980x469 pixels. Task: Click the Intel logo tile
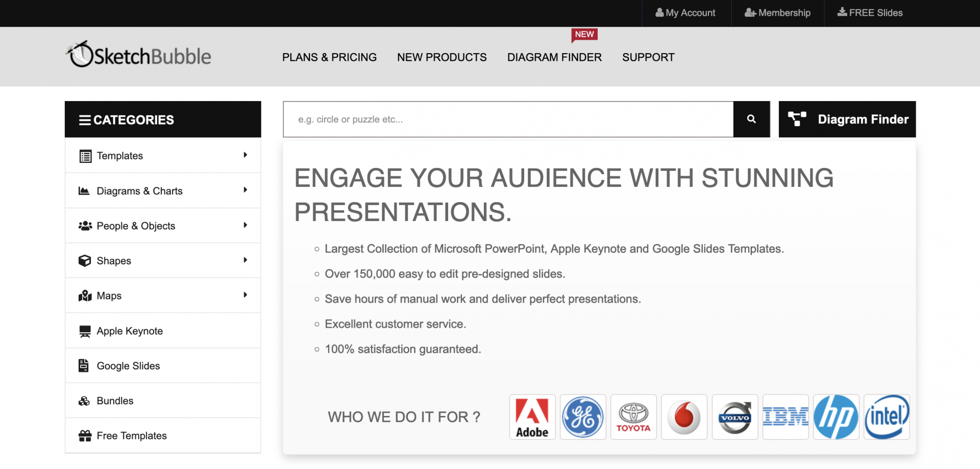887,417
